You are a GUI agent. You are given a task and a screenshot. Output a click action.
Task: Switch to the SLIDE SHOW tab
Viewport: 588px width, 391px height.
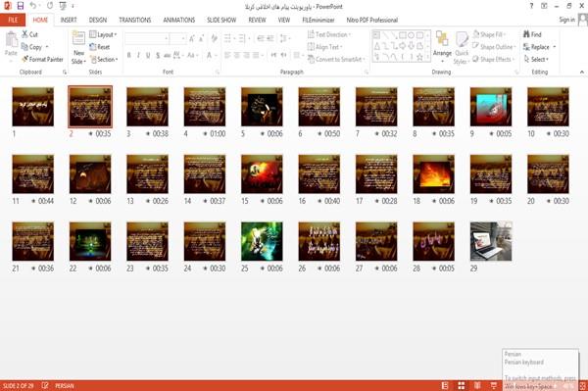pyautogui.click(x=221, y=20)
